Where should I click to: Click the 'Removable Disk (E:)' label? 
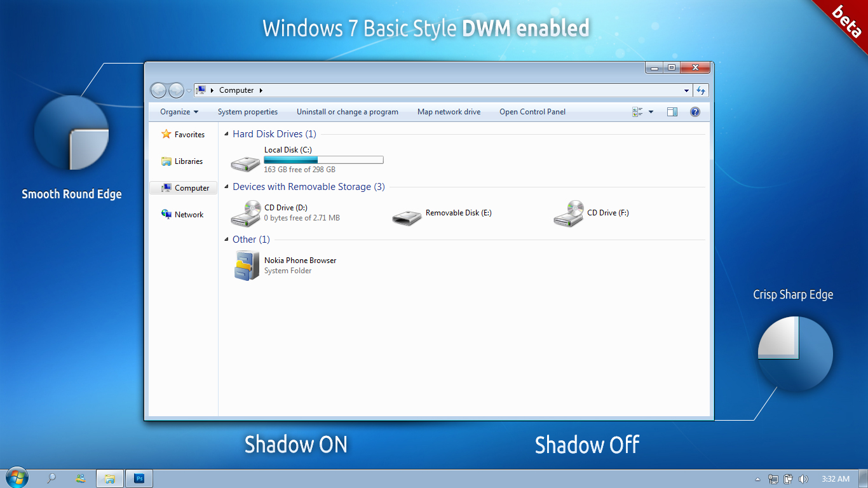tap(458, 213)
